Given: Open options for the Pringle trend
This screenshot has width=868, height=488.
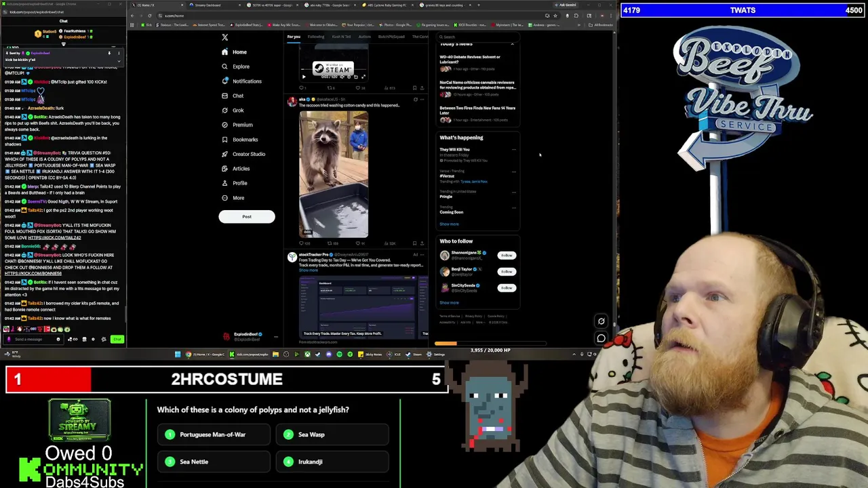Looking at the screenshot, I should coord(513,192).
